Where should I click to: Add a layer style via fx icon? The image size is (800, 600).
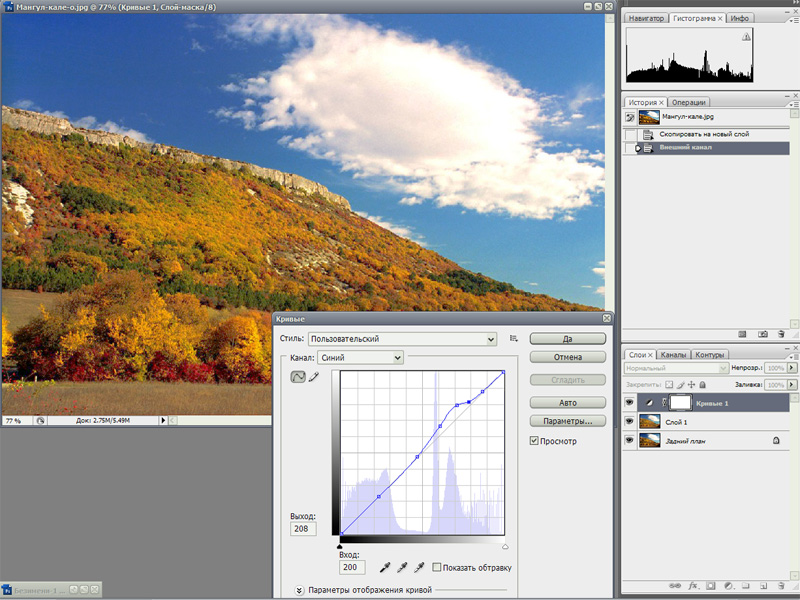click(692, 585)
